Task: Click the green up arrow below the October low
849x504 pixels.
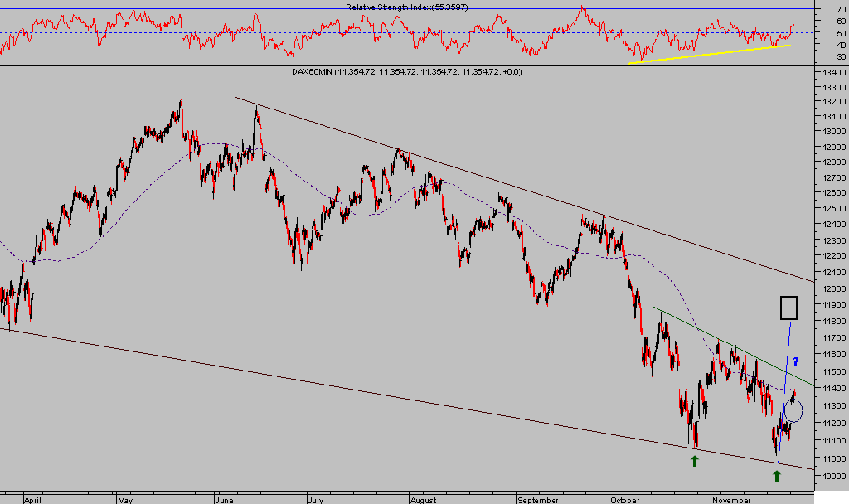Action: (695, 460)
